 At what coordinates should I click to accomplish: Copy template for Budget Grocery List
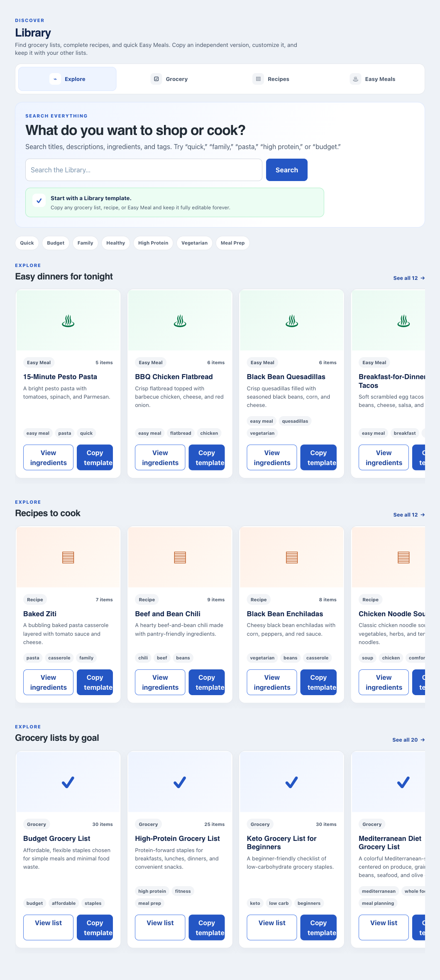click(95, 927)
